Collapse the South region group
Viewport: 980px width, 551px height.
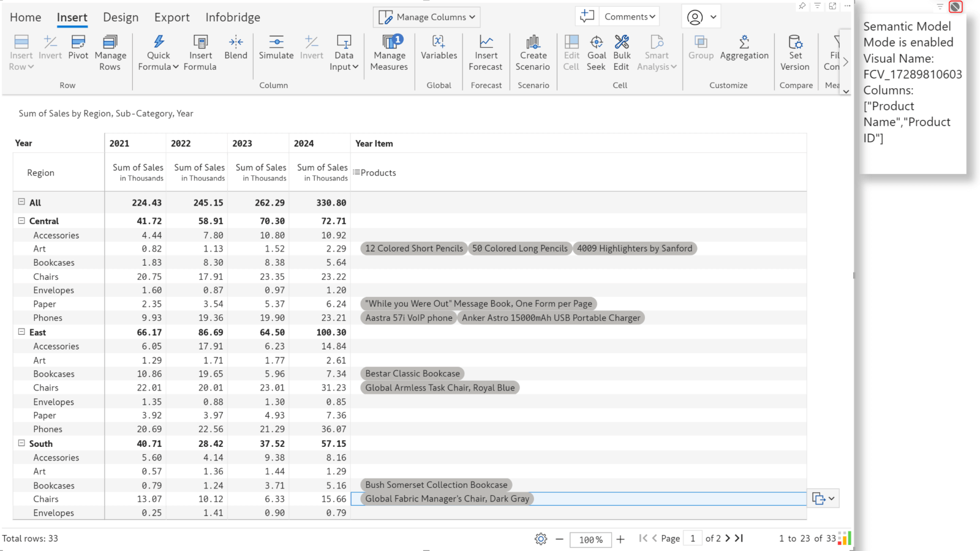(21, 443)
